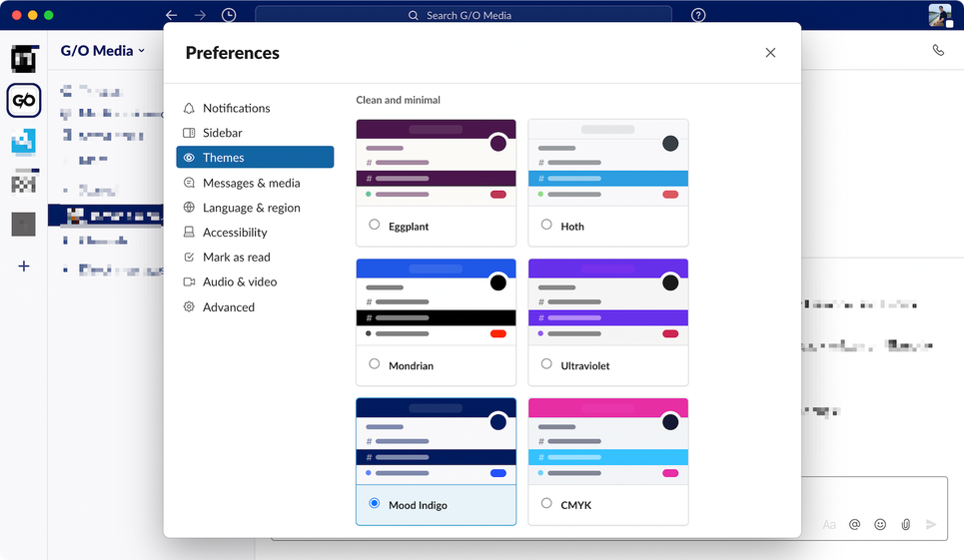Expand the G/O Media workspace menu
Viewport: 964px width, 560px height.
tap(103, 51)
